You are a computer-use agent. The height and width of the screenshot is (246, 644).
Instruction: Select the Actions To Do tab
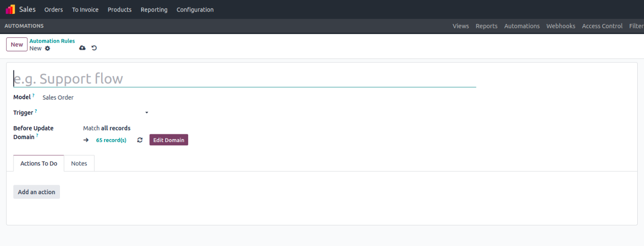pos(39,164)
